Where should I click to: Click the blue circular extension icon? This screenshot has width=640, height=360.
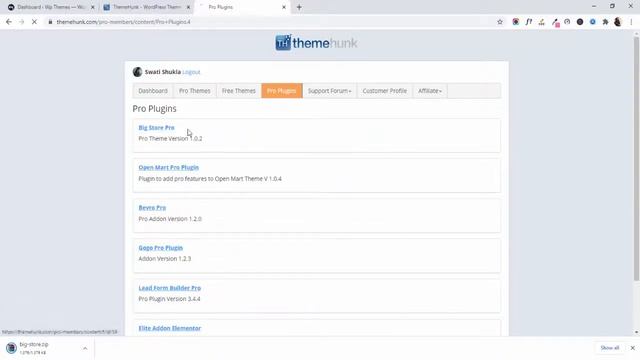tap(592, 22)
